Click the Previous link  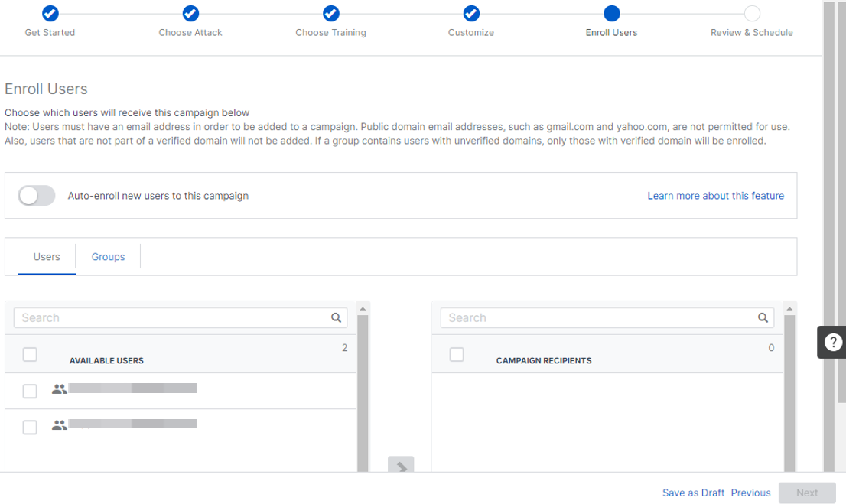point(750,493)
